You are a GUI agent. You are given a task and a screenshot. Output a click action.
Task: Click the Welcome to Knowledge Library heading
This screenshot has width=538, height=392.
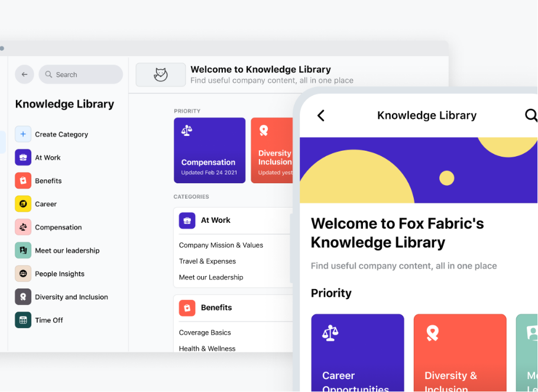[261, 69]
